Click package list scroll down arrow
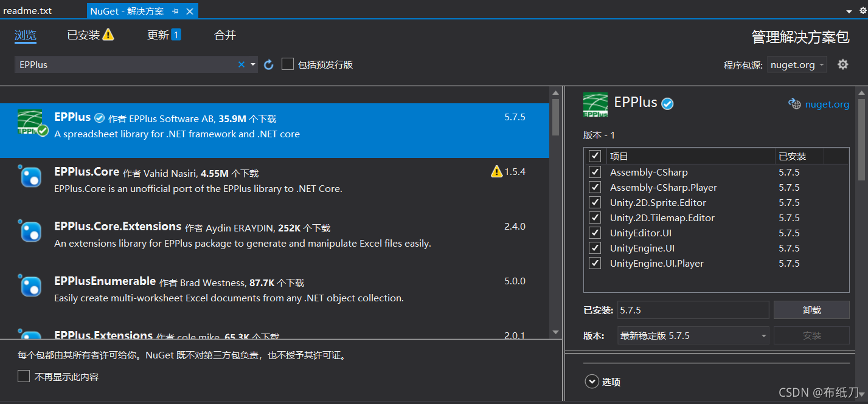Viewport: 868px width, 404px height. click(x=555, y=332)
